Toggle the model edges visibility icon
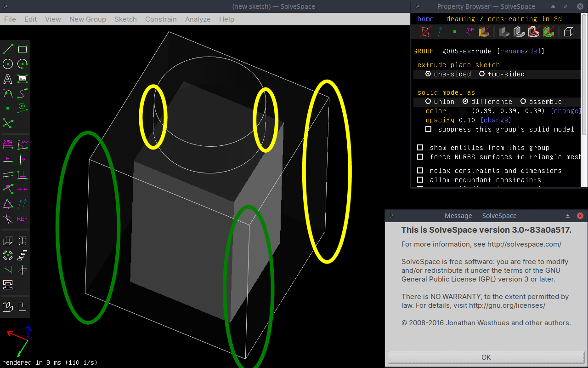Image resolution: width=588 pixels, height=368 pixels. (x=519, y=32)
